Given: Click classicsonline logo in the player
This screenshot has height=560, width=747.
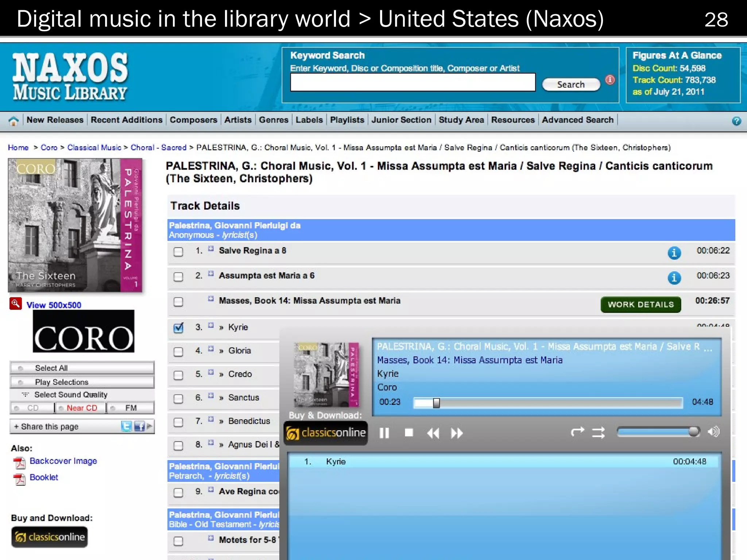Looking at the screenshot, I should (x=326, y=433).
